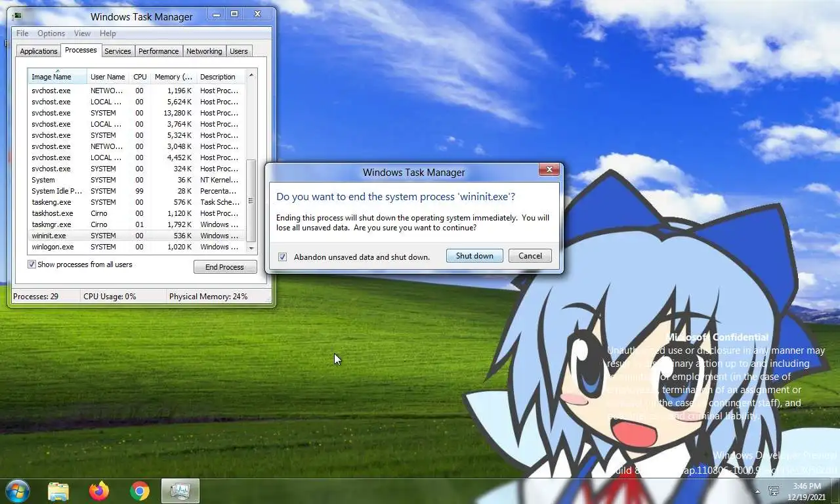Screen dimensions: 840x504
Task: Select the taskhost.exe process row
Action: pyautogui.click(x=136, y=213)
